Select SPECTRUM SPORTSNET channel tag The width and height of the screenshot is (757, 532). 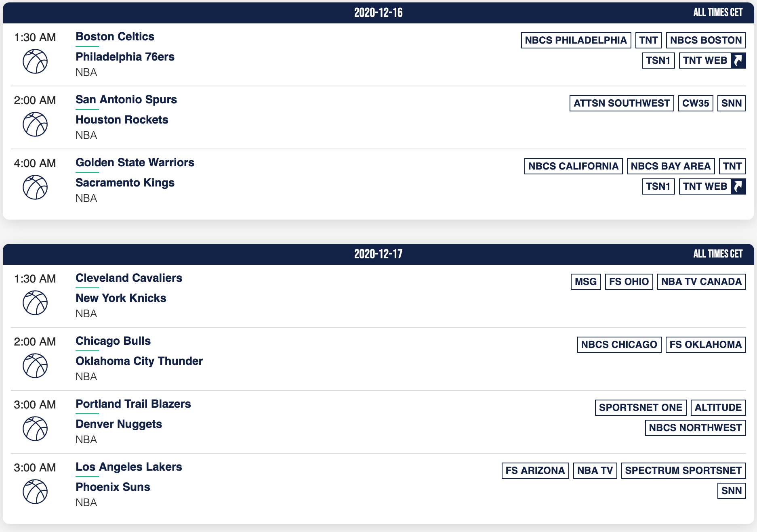point(683,471)
